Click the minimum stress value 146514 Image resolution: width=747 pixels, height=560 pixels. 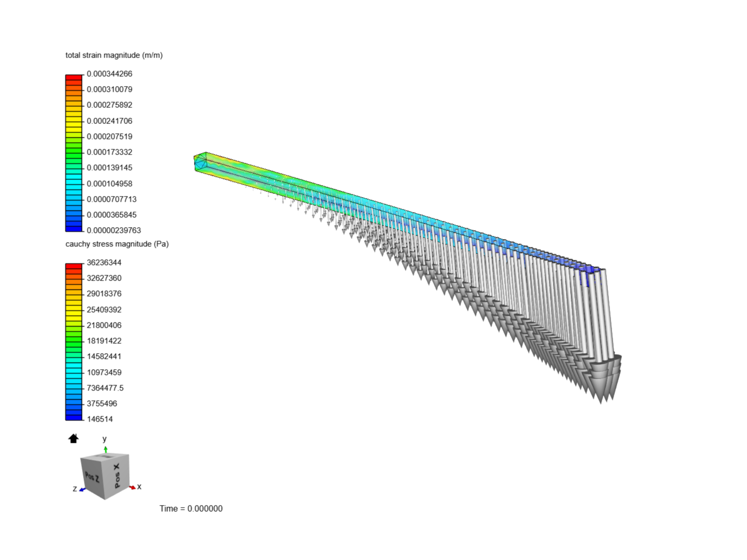click(100, 419)
